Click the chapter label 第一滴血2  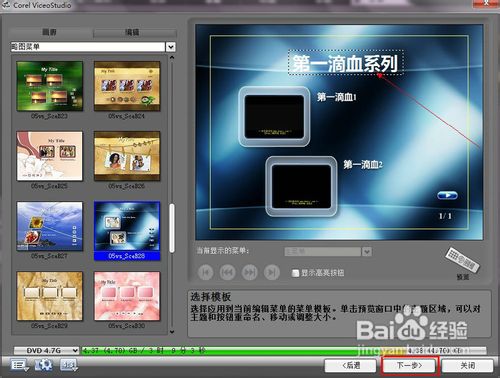click(363, 164)
